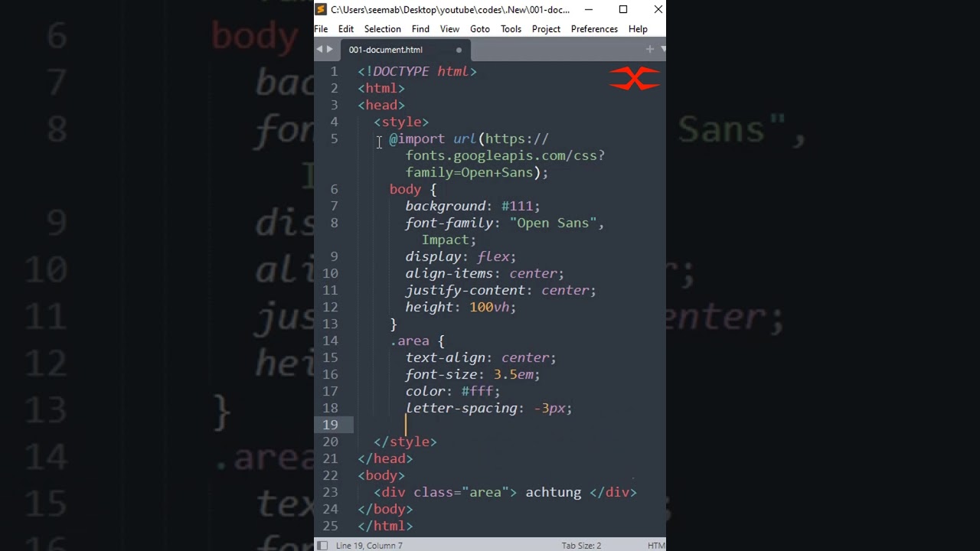Click Line 19, Column 7 status text
This screenshot has height=551, width=980.
pos(369,546)
